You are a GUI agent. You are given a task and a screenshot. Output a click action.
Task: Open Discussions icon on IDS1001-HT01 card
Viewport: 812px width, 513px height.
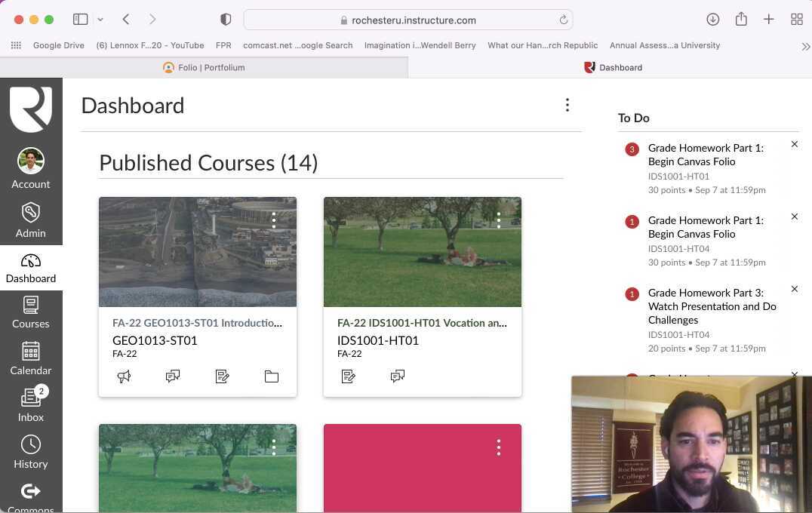pos(398,376)
